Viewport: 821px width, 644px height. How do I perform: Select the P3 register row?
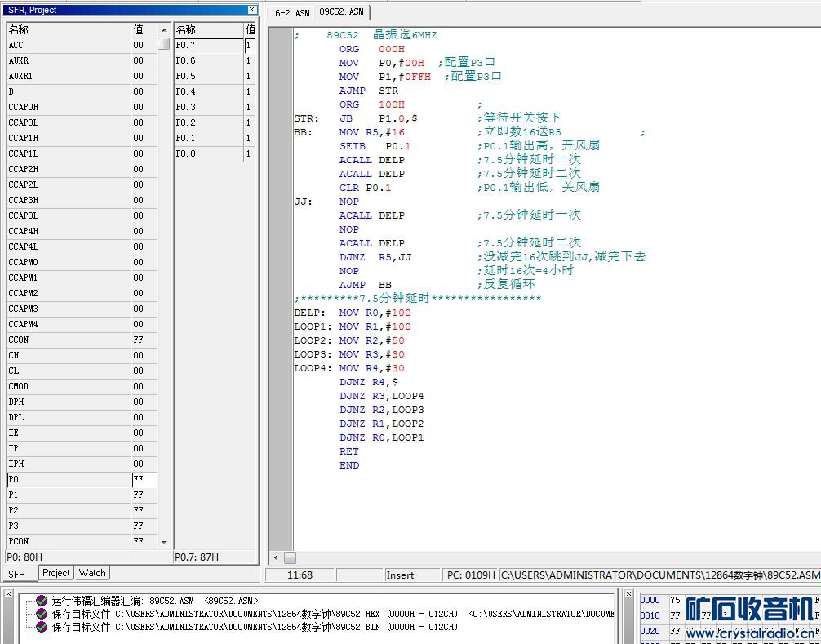(x=82, y=526)
